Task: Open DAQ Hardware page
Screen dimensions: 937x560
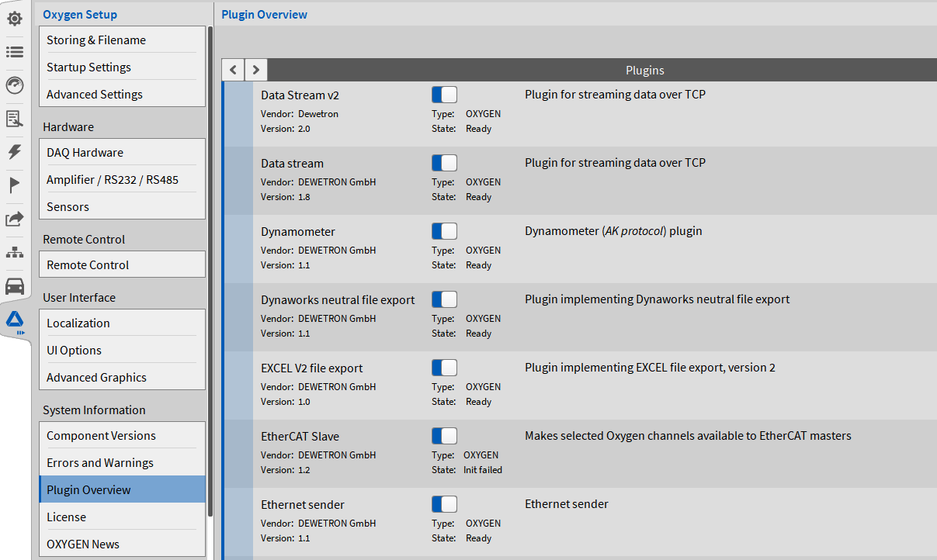Action: tap(122, 152)
